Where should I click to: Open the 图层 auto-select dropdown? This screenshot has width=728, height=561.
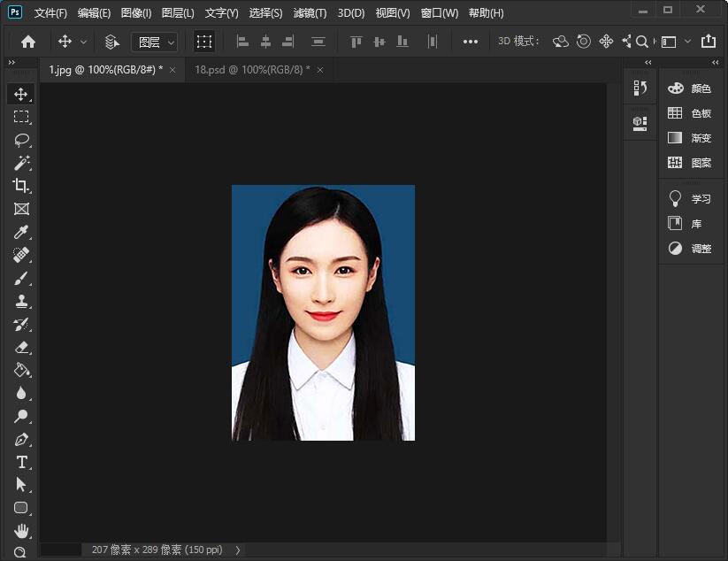point(155,42)
